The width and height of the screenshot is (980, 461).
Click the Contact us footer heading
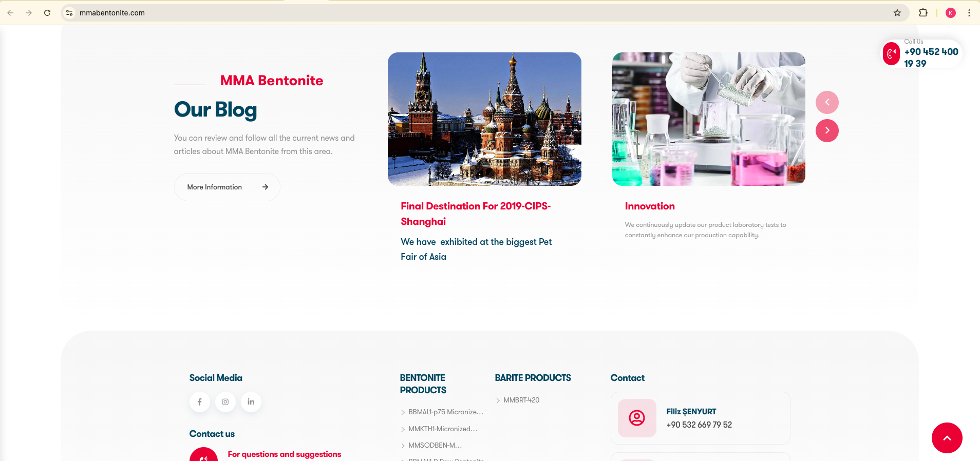click(212, 434)
